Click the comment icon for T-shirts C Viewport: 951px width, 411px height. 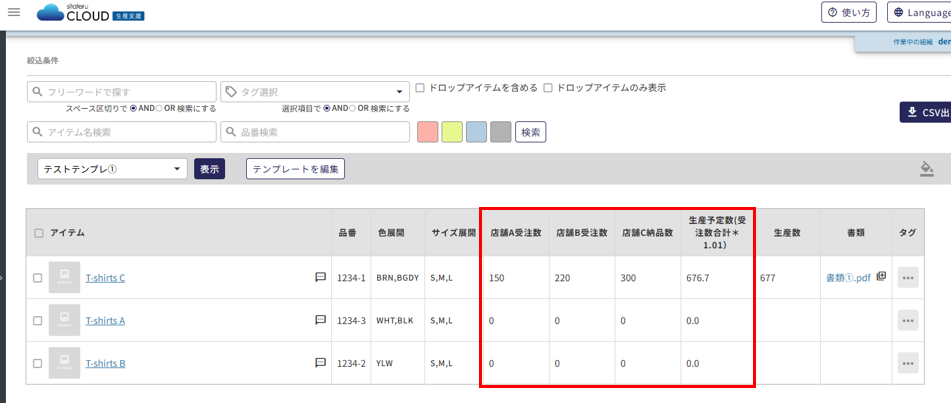click(320, 277)
